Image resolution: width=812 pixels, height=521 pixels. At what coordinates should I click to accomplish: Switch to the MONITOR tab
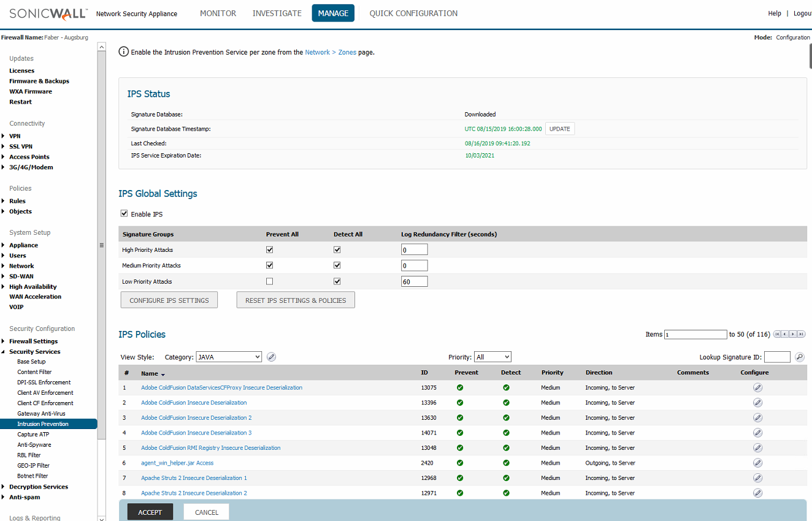tap(218, 13)
